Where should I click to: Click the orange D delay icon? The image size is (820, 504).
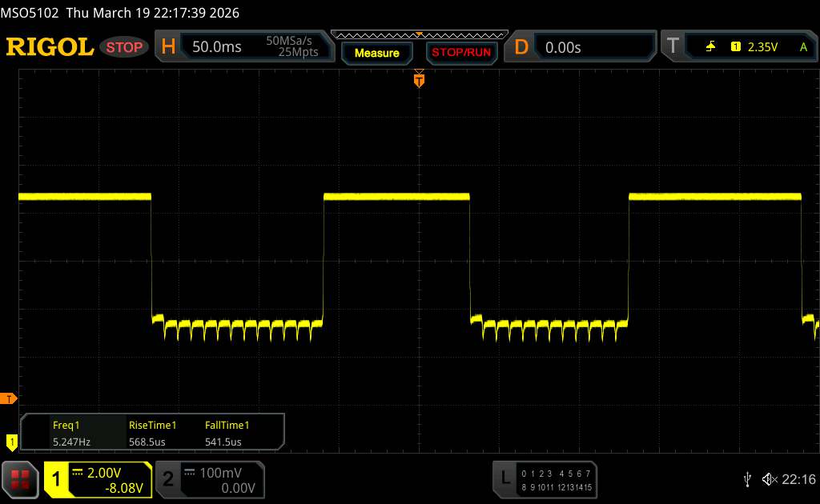[x=521, y=47]
